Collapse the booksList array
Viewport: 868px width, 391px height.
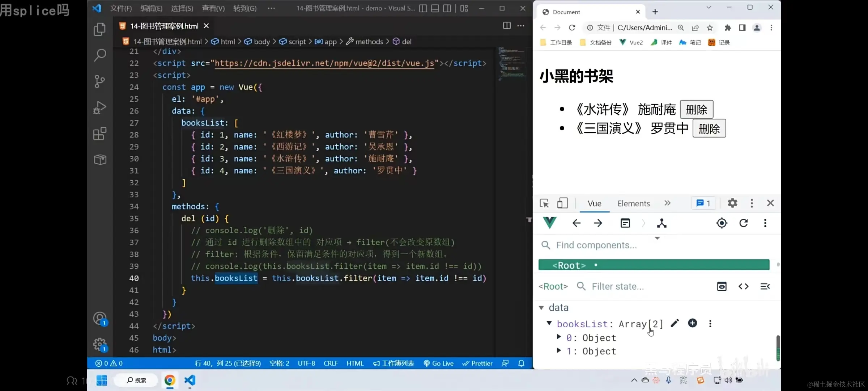pyautogui.click(x=549, y=323)
